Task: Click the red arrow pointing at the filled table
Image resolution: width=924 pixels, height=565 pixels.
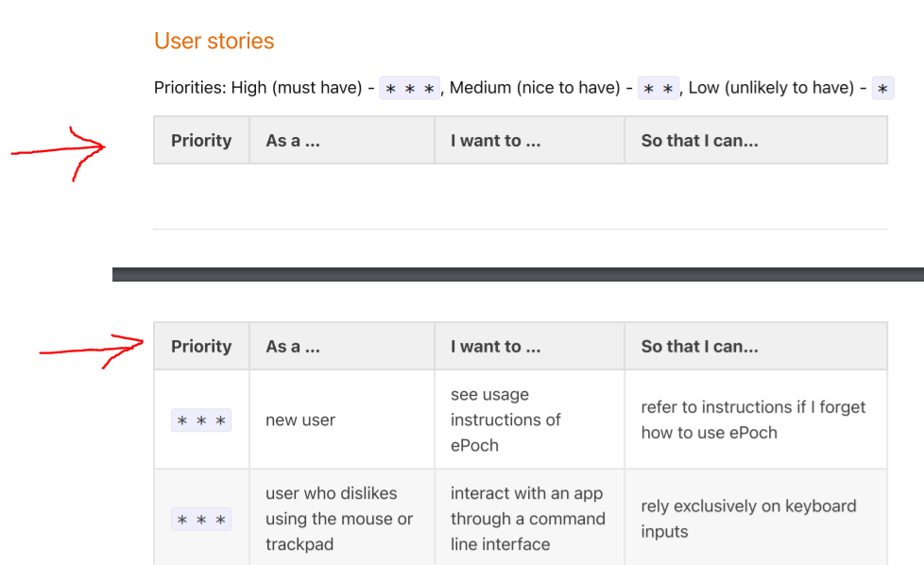Action: 93,350
